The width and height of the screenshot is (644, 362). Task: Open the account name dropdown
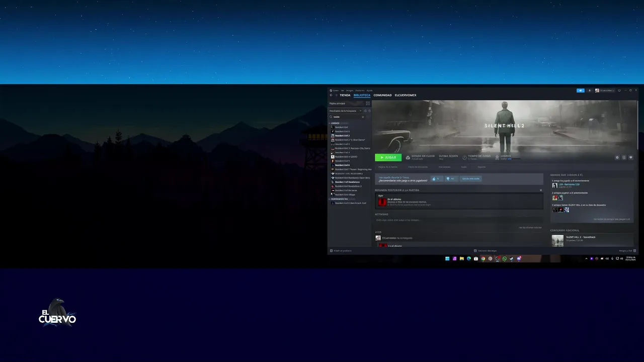(605, 90)
